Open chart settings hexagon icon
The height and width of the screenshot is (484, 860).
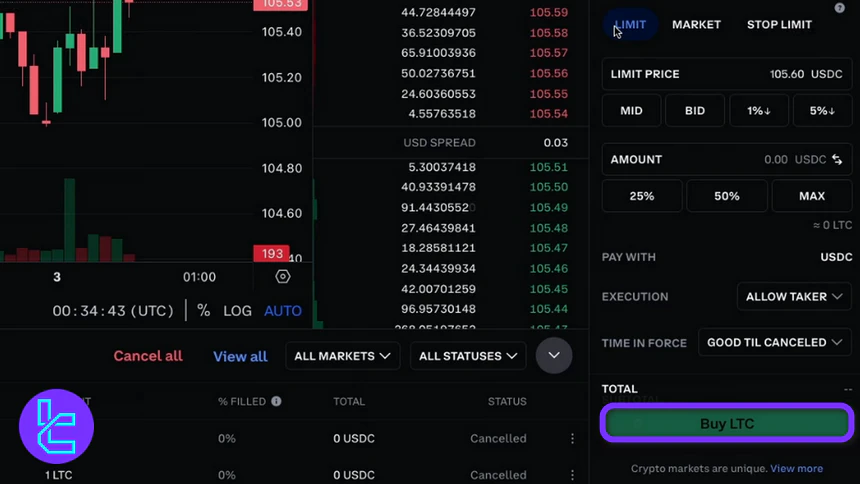click(282, 277)
